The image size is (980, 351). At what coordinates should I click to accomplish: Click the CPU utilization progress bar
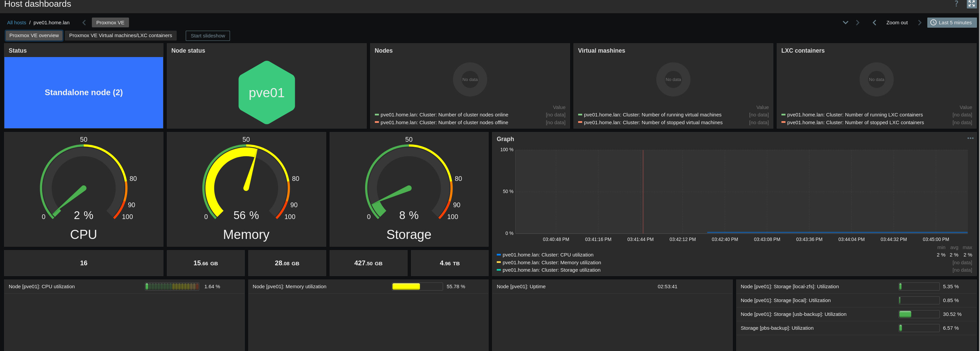pos(172,286)
